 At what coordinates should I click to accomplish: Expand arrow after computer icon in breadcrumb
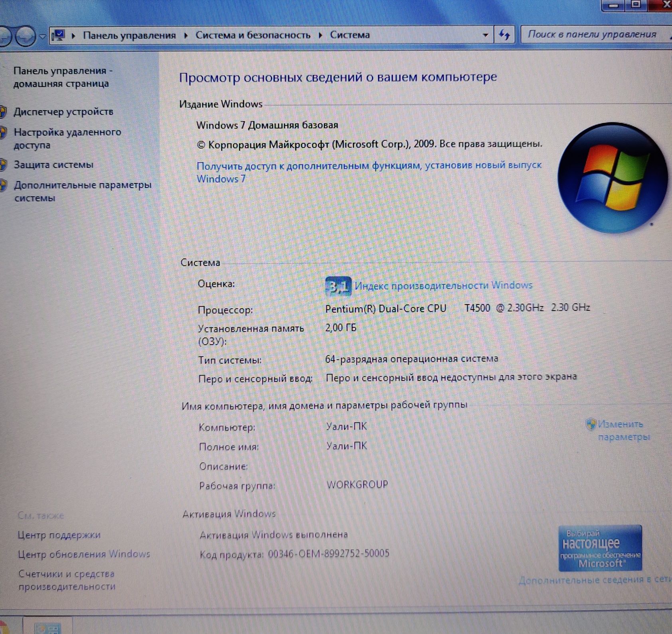pyautogui.click(x=73, y=36)
